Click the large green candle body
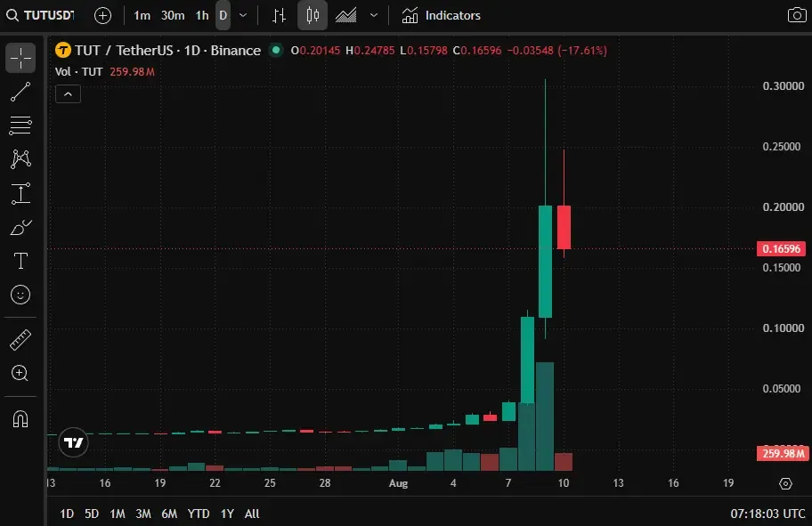The height and width of the screenshot is (526, 812). tap(545, 262)
